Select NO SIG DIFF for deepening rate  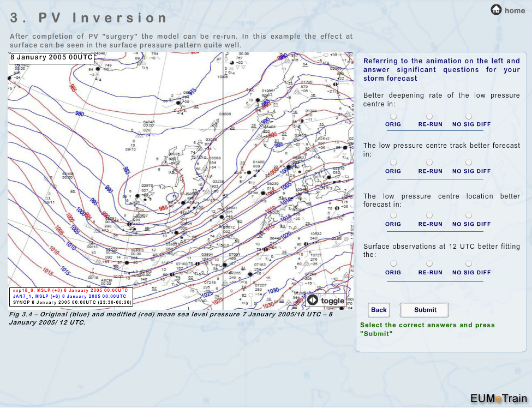point(469,116)
